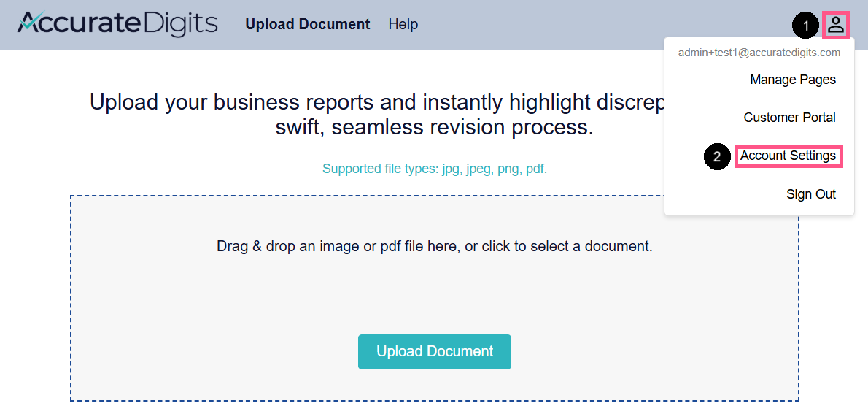Click the blank area left of Sign Out

(x=725, y=194)
